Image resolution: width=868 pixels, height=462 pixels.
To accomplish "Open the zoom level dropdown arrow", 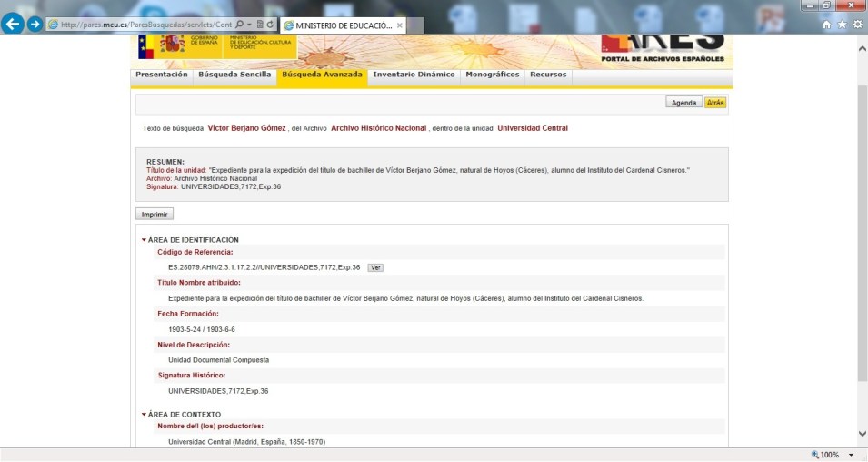I will [x=852, y=455].
